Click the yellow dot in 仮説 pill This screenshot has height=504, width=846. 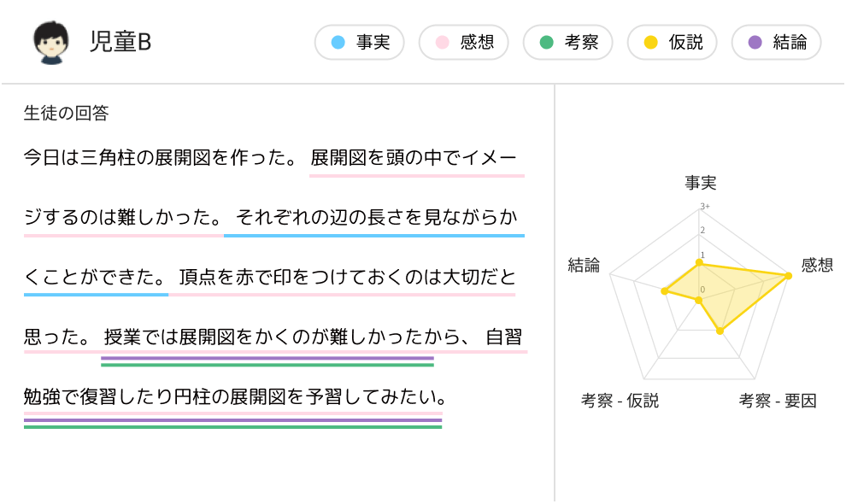pos(650,42)
